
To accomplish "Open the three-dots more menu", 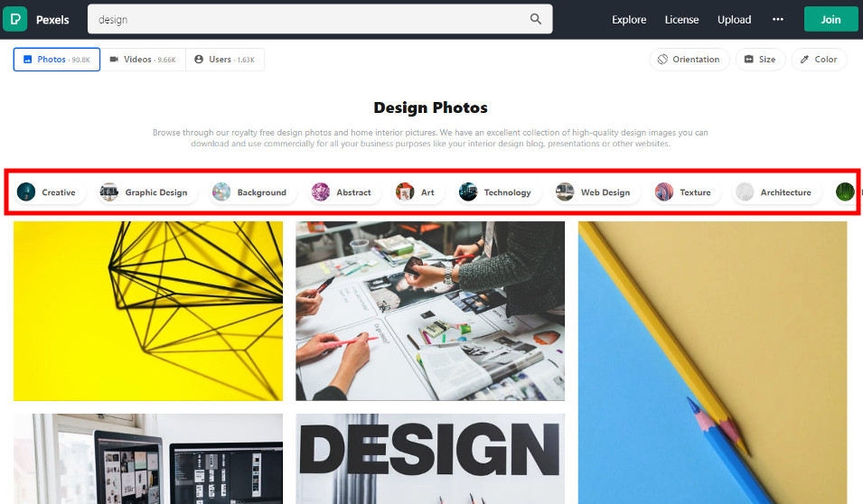I will tap(778, 19).
